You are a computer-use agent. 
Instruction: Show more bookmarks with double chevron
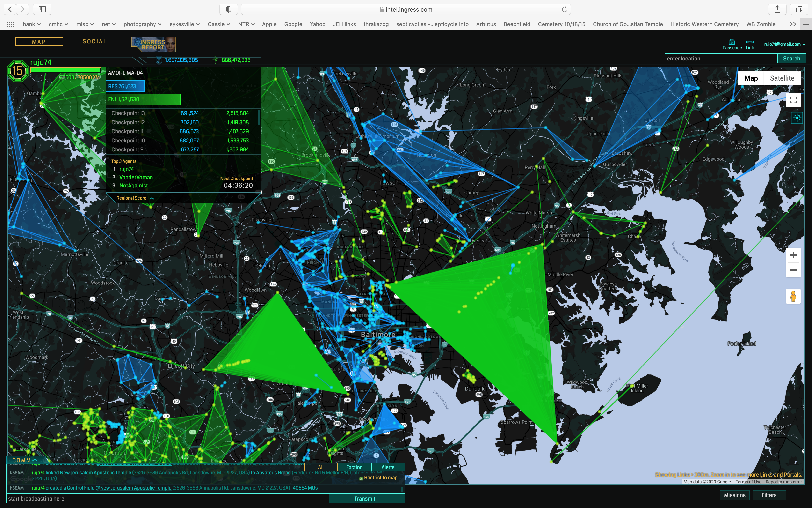point(793,24)
